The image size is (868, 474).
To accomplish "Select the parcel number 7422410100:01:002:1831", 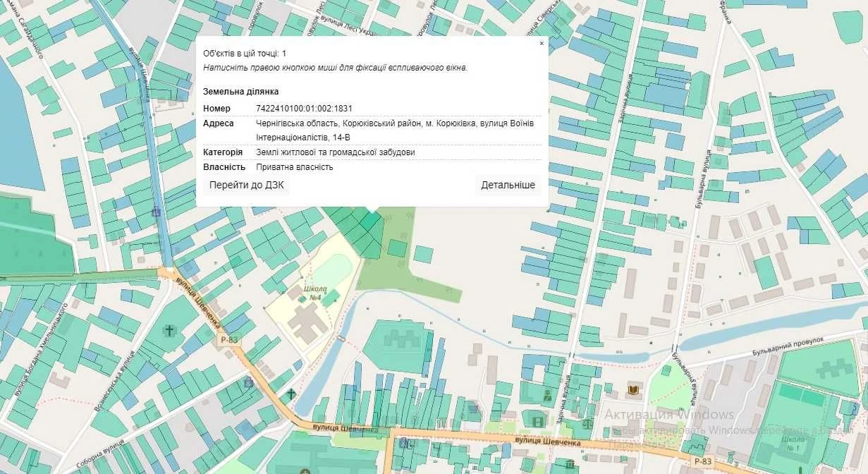I will [304, 109].
